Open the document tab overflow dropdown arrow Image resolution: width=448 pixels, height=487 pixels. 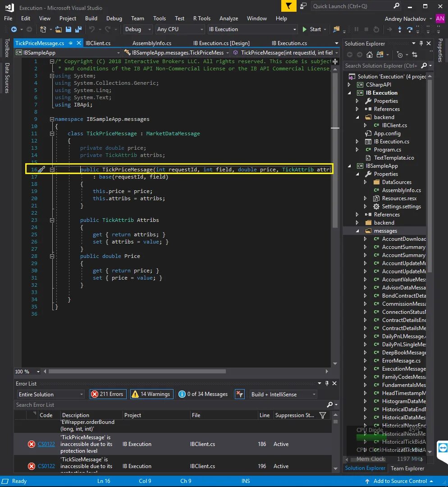click(336, 43)
